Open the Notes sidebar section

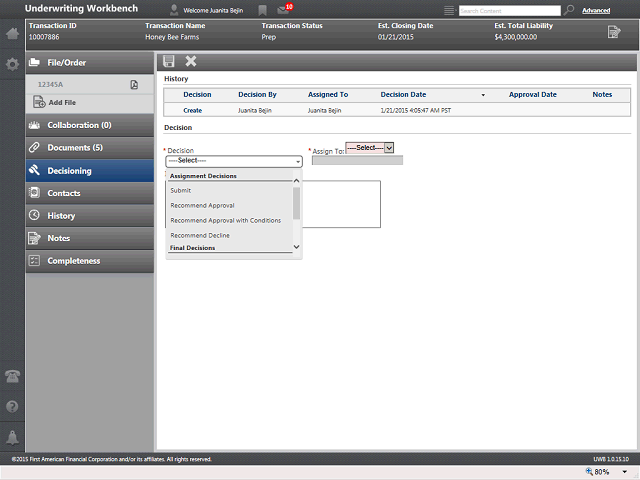point(90,238)
